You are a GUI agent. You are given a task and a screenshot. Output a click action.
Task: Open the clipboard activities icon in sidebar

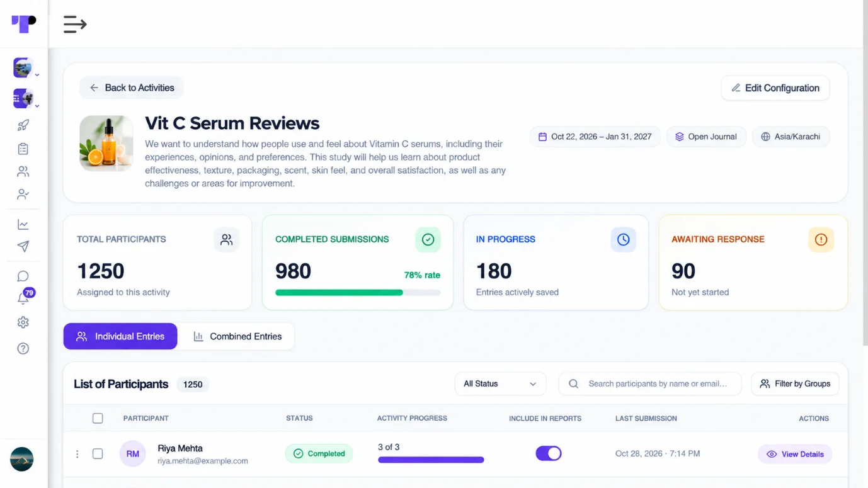click(x=23, y=149)
